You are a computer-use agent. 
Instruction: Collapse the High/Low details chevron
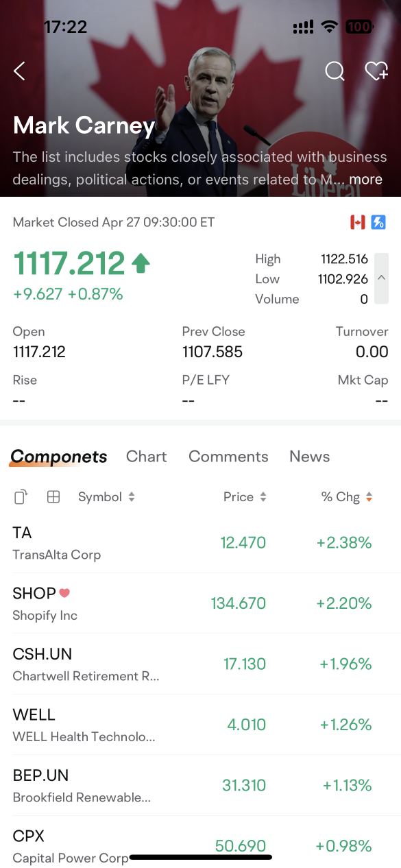[x=381, y=278]
